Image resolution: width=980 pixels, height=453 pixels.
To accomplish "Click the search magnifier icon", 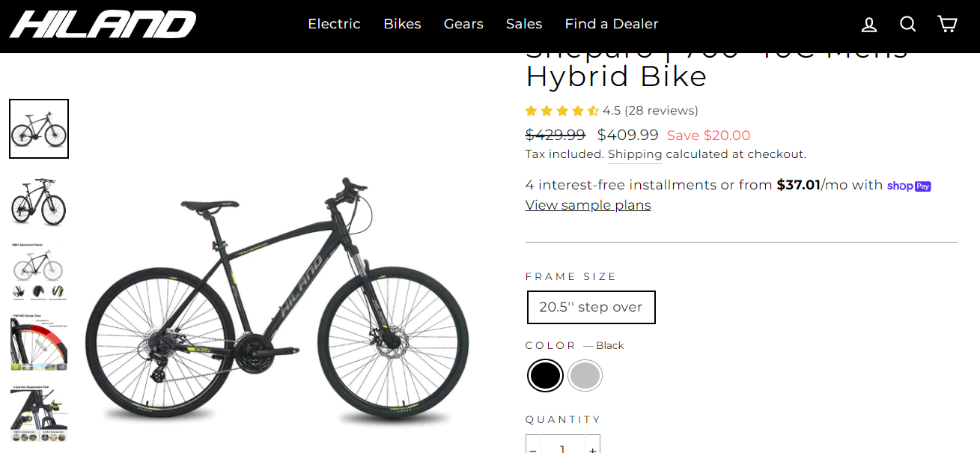I will pos(908,25).
